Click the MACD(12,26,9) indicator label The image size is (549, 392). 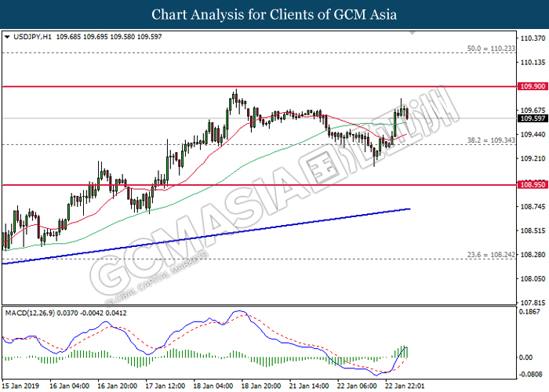coord(30,313)
